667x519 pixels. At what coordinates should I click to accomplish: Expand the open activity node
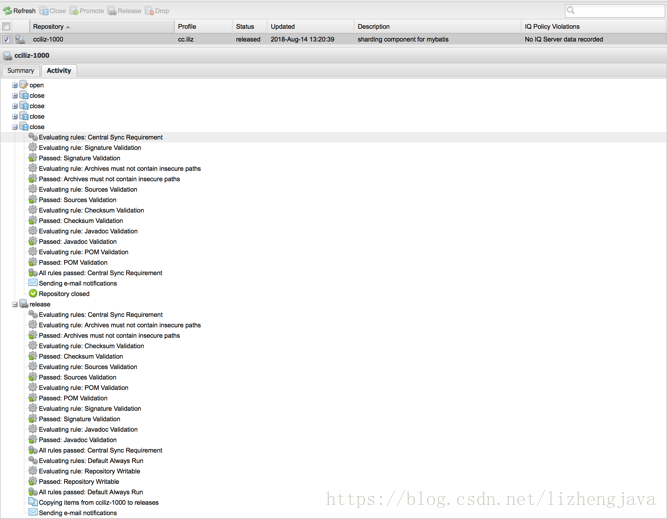15,85
